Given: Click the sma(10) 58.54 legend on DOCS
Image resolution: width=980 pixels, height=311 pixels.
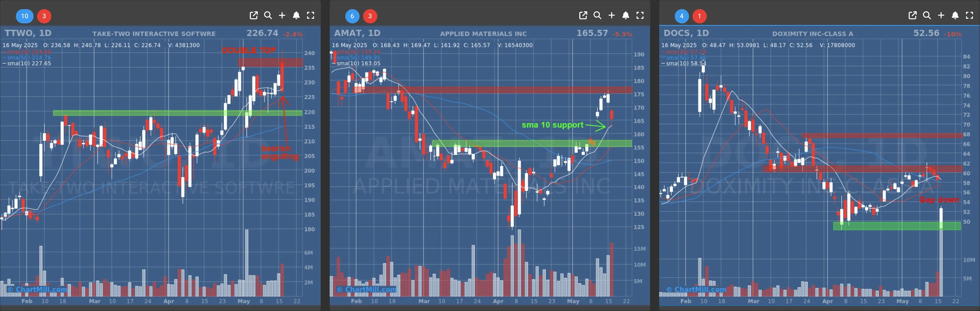Looking at the screenshot, I should click(x=684, y=63).
